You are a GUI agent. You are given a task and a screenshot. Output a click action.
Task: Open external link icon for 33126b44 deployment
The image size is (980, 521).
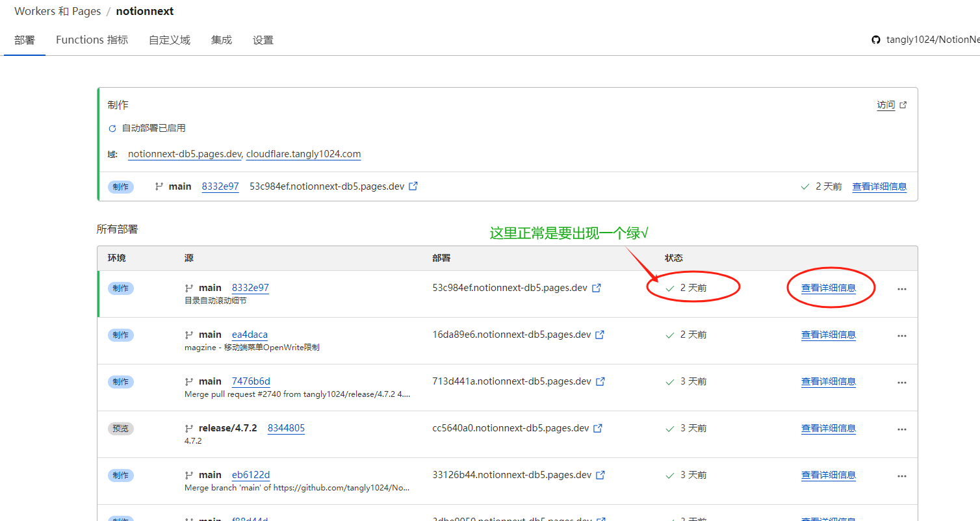(600, 475)
